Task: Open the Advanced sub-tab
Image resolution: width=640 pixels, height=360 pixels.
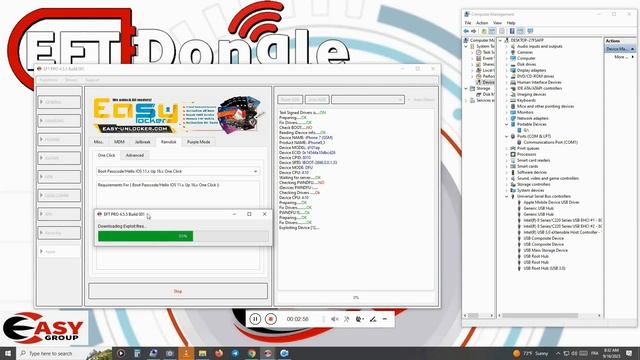Action: tap(135, 156)
